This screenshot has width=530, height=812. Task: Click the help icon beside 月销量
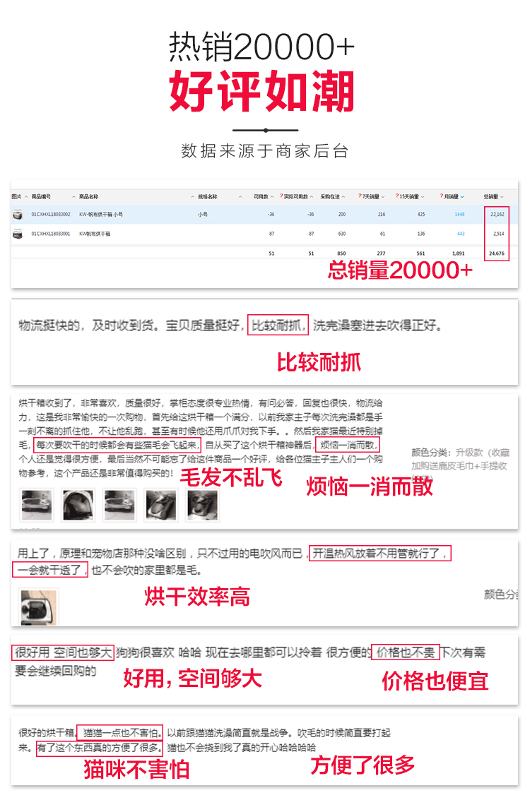pyautogui.click(x=442, y=196)
